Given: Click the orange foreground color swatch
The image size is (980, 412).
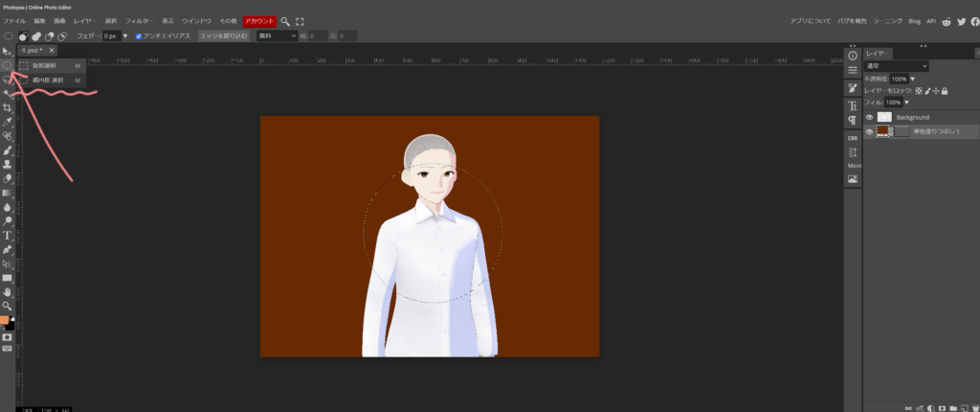Looking at the screenshot, I should [x=5, y=320].
